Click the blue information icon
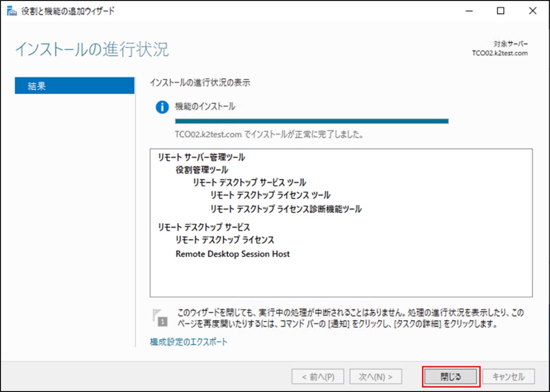 click(x=162, y=107)
